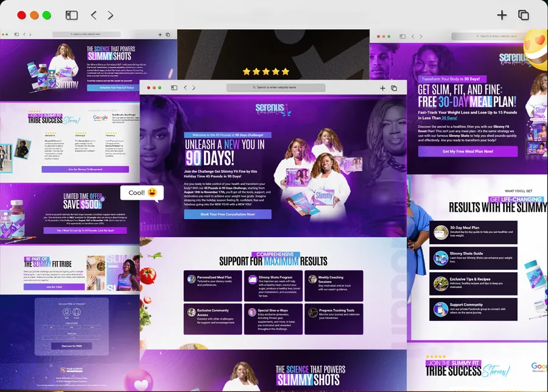Click the forward arrow in the center window

(194, 88)
